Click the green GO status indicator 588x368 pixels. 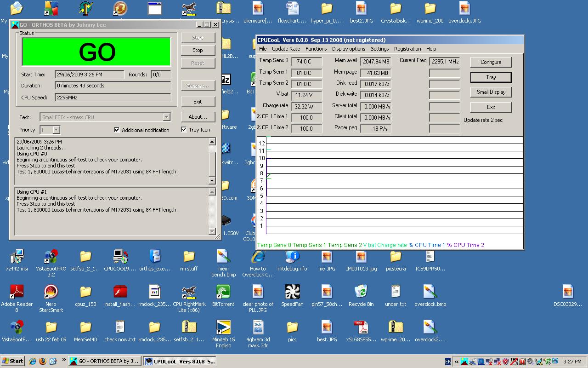96,52
